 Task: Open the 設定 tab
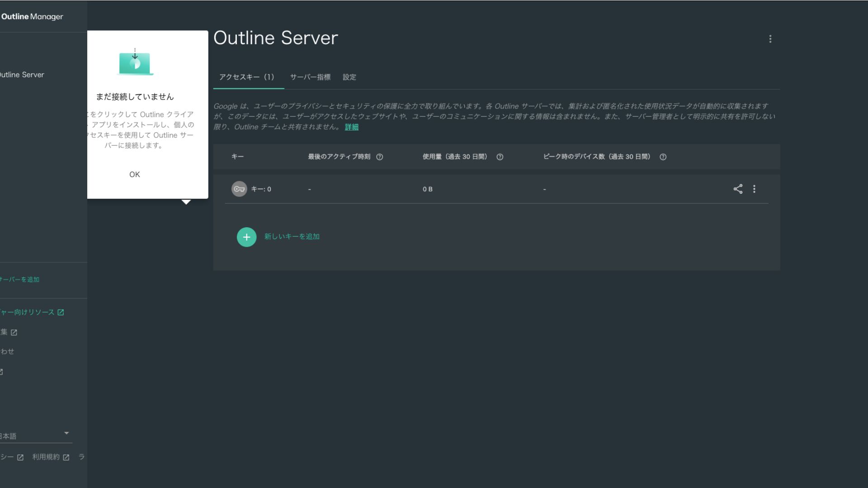(349, 77)
